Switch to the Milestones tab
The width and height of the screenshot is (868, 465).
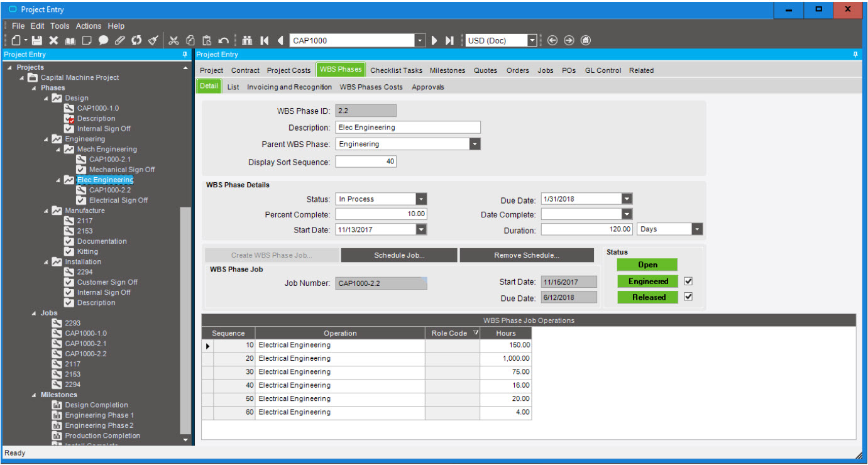(x=448, y=70)
